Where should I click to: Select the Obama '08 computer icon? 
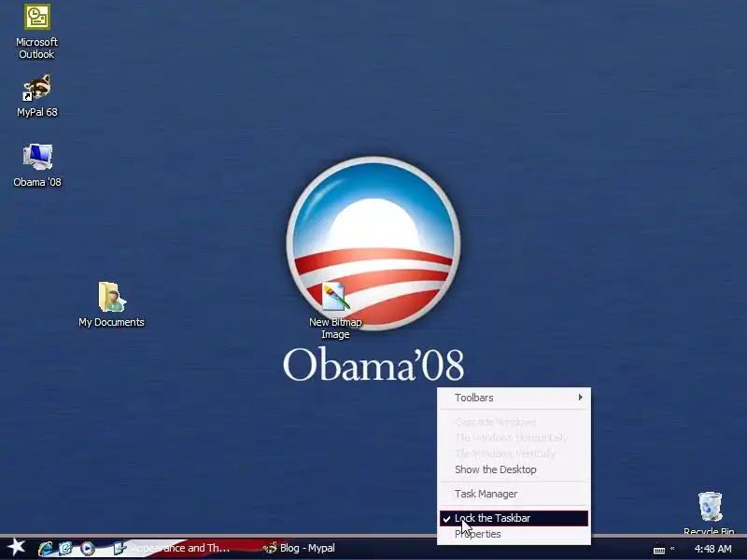[x=37, y=165]
